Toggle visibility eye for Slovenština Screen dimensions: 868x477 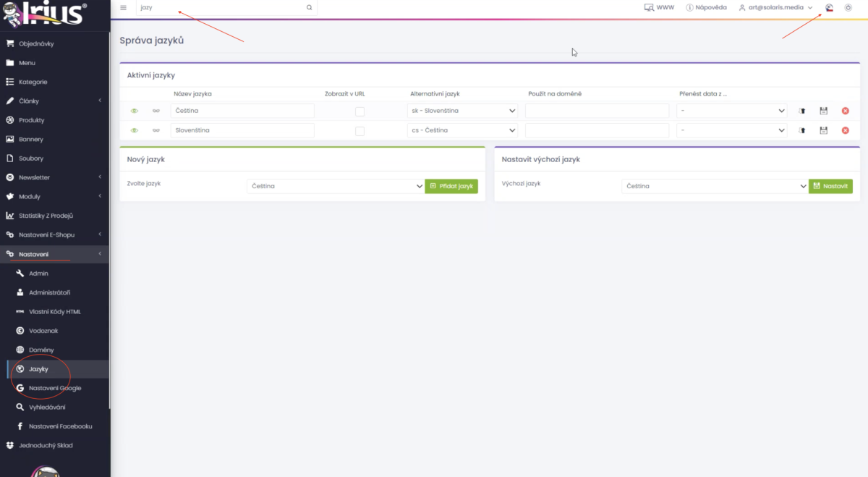click(x=134, y=130)
